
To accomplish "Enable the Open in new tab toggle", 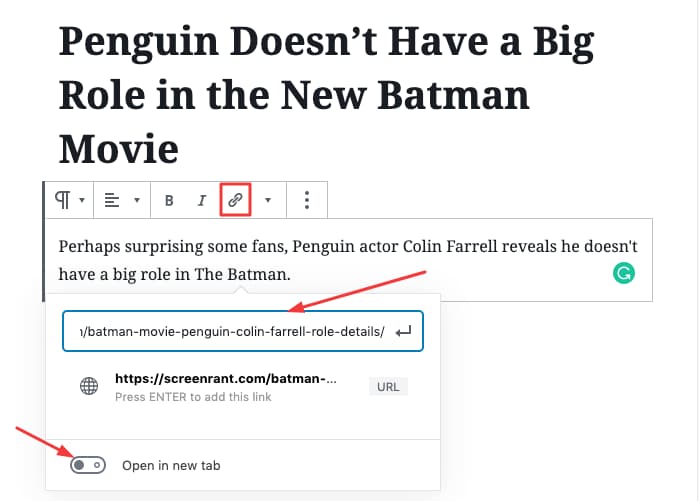I will 88,465.
